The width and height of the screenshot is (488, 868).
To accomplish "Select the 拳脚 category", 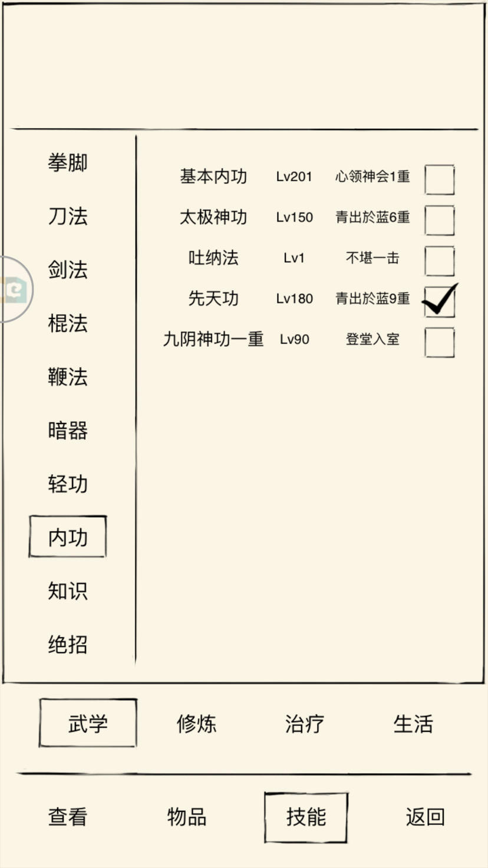I will tap(68, 163).
